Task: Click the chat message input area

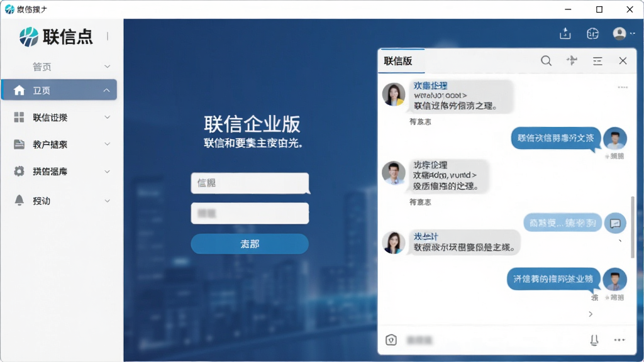Action: (x=493, y=340)
